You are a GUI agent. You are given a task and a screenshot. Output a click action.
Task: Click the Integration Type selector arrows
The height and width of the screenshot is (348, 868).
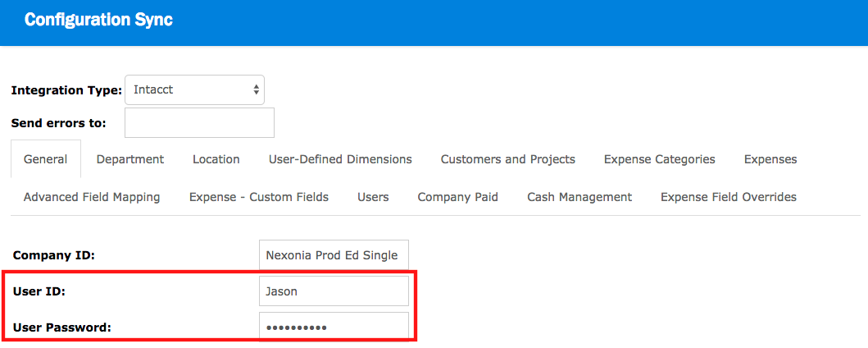click(256, 90)
